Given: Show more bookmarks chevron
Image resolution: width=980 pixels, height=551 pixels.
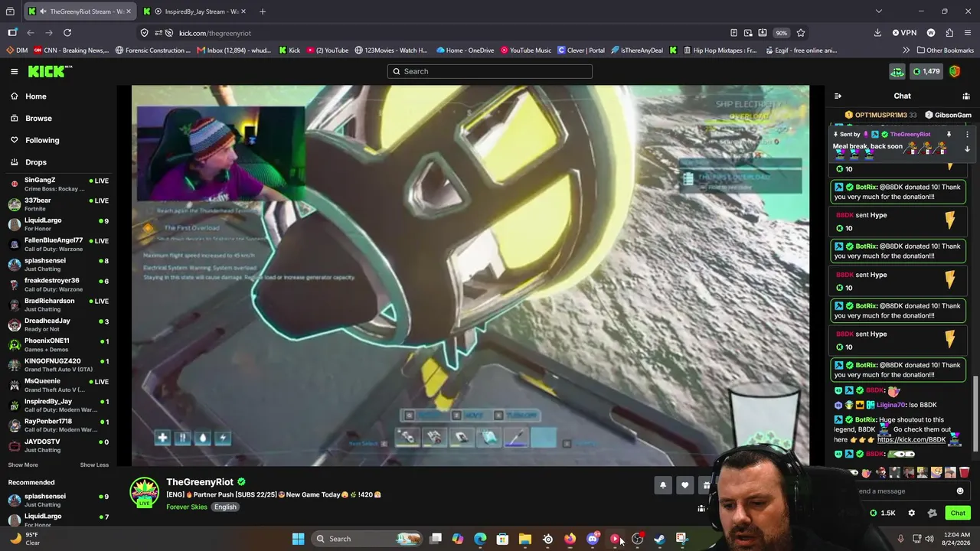Looking at the screenshot, I should [906, 51].
